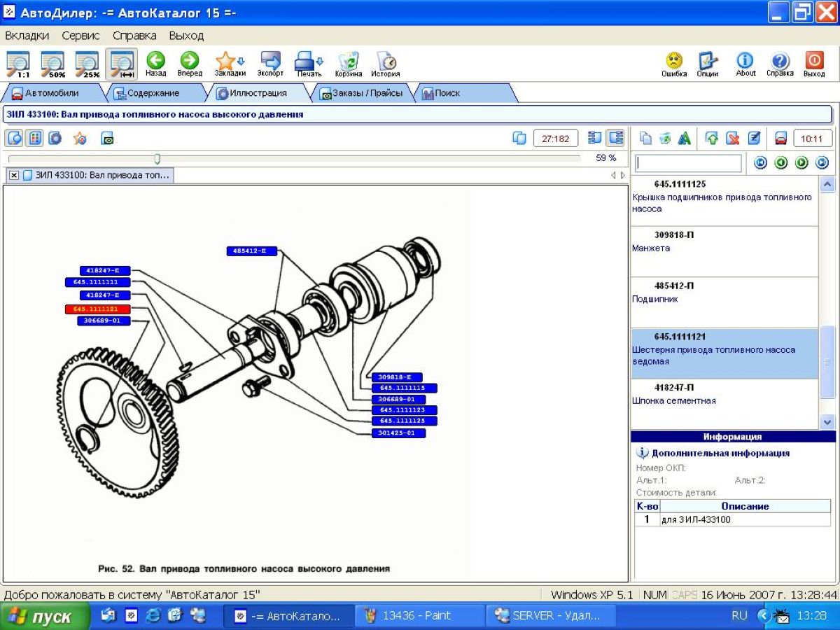Click the star bookmark illustration icon
The width and height of the screenshot is (840, 630).
[x=80, y=139]
